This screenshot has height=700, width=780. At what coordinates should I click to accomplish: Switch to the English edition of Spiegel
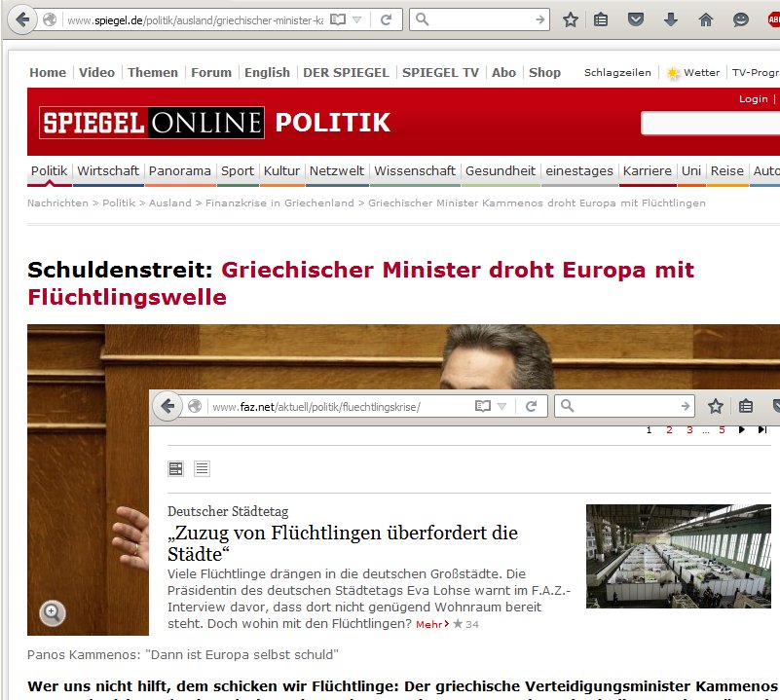267,73
